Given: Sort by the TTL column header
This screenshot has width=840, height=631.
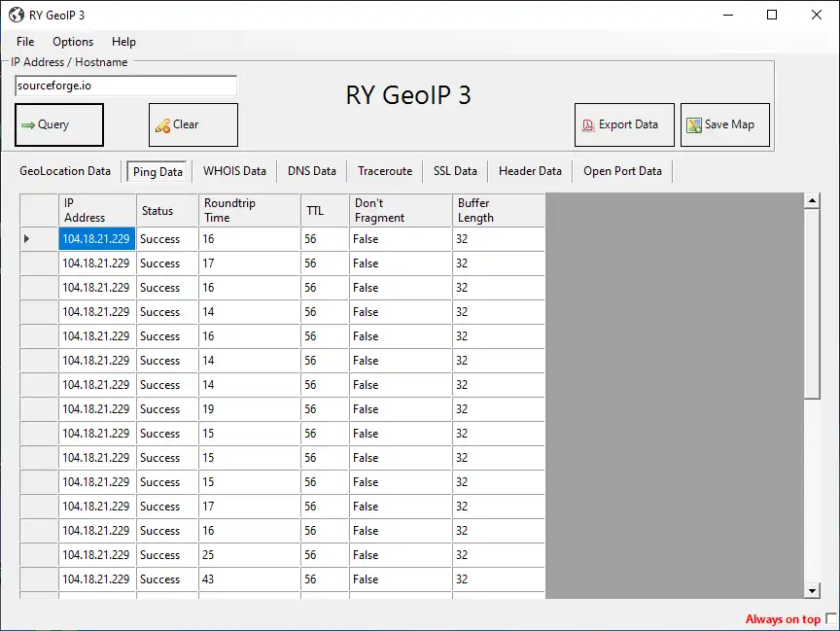Looking at the screenshot, I should click(325, 210).
